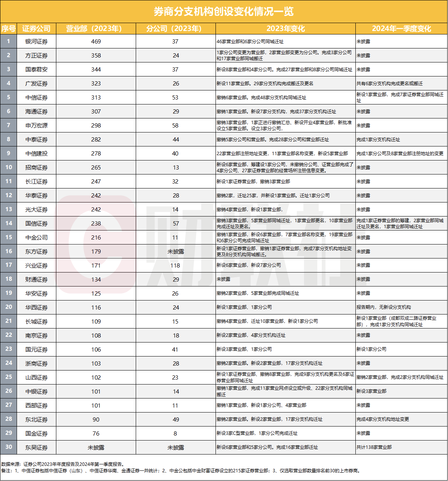The image size is (448, 481).
Task: Click the 浙商证券 company cell
Action: coord(36,364)
